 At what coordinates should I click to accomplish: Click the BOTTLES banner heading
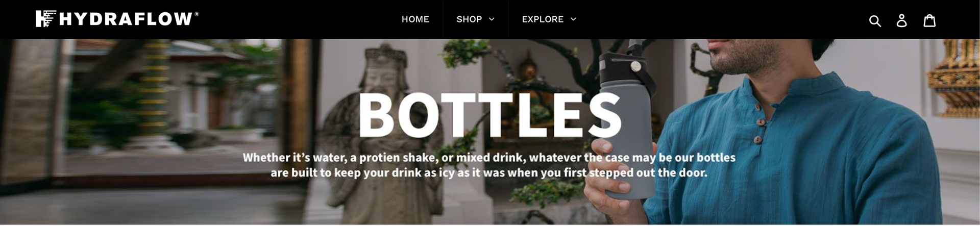point(490,115)
